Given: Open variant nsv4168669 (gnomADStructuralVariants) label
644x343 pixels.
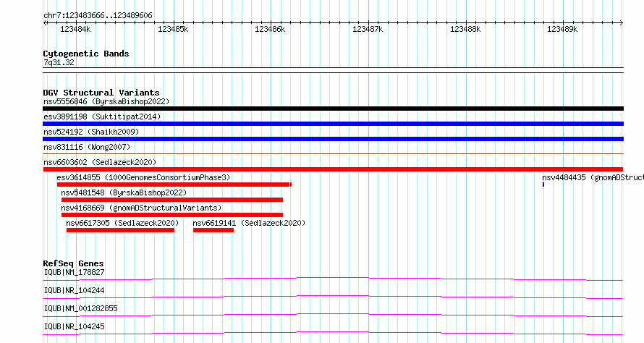Looking at the screenshot, I should 141,208.
